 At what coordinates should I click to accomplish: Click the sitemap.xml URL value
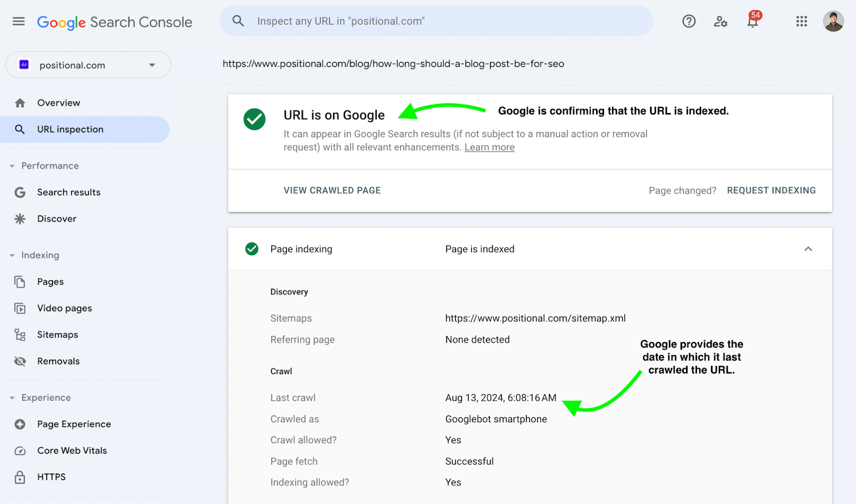pyautogui.click(x=536, y=318)
